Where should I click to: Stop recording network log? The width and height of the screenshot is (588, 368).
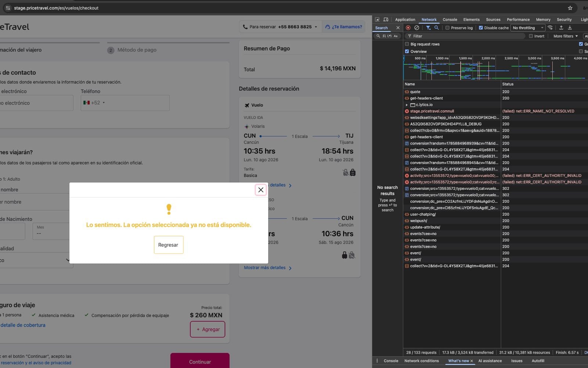click(x=408, y=28)
